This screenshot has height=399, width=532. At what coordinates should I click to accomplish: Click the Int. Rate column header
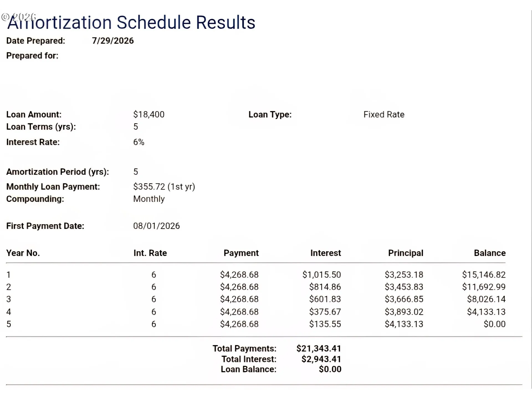click(150, 253)
